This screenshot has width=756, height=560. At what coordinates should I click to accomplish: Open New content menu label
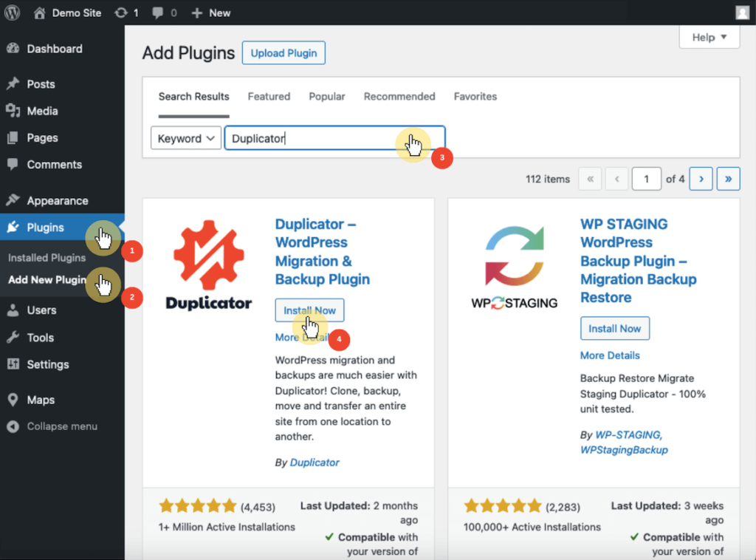click(220, 13)
